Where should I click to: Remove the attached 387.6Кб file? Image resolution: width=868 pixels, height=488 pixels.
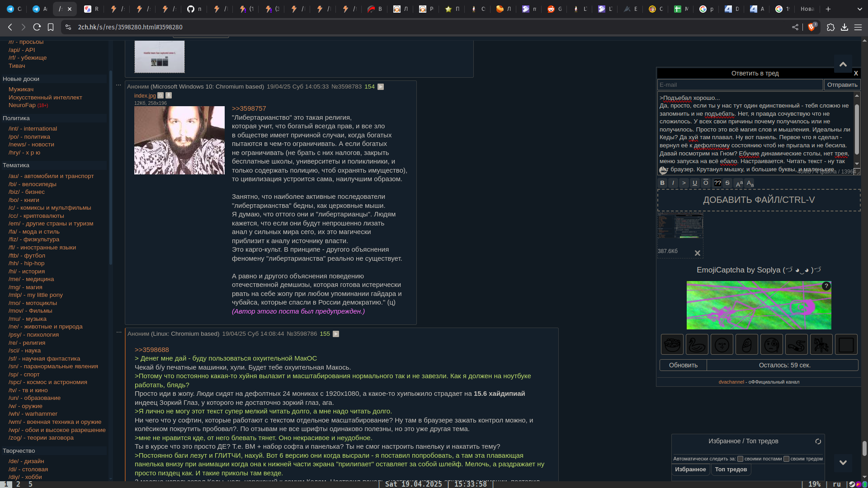click(697, 253)
